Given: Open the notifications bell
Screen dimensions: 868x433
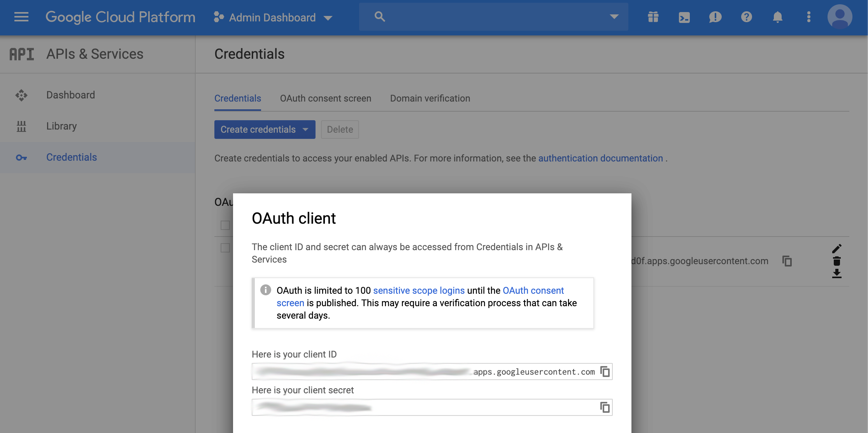Looking at the screenshot, I should click(x=777, y=17).
